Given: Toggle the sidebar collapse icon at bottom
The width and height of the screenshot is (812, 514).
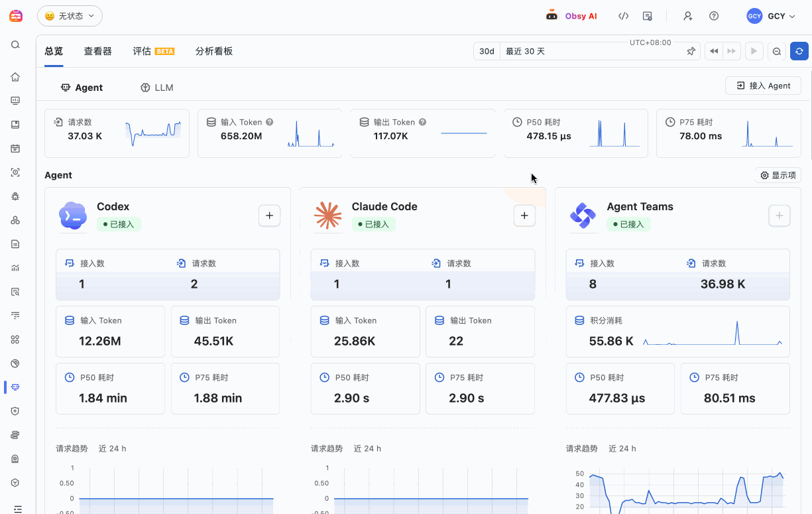Looking at the screenshot, I should [17, 509].
